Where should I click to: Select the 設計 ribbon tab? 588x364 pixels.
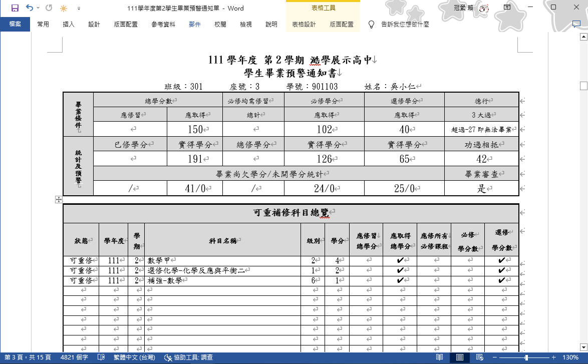pos(94,25)
